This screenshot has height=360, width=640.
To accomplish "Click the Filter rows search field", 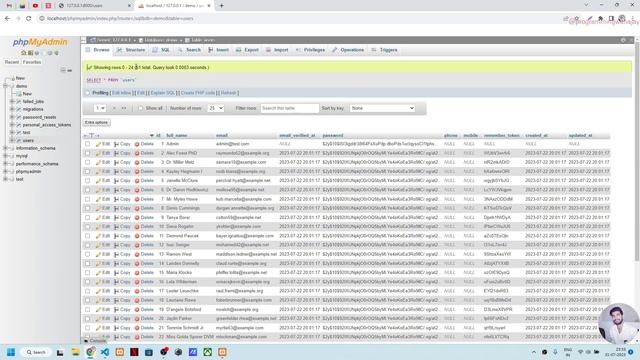I will pyautogui.click(x=290, y=108).
